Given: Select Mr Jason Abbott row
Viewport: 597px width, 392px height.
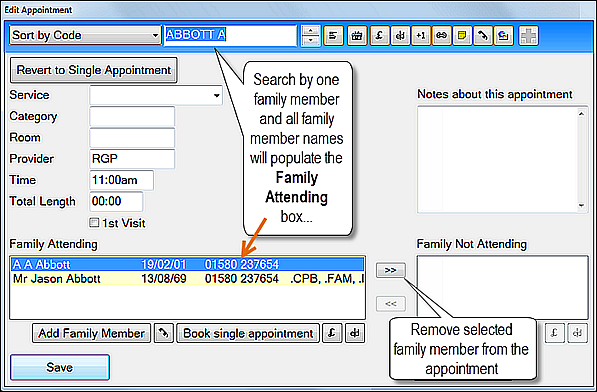Looking at the screenshot, I should pos(187,279).
